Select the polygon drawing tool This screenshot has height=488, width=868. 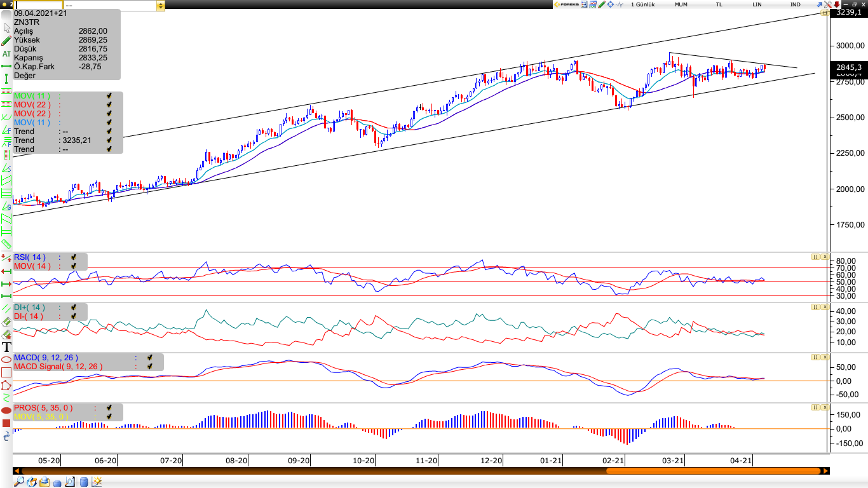click(x=6, y=385)
